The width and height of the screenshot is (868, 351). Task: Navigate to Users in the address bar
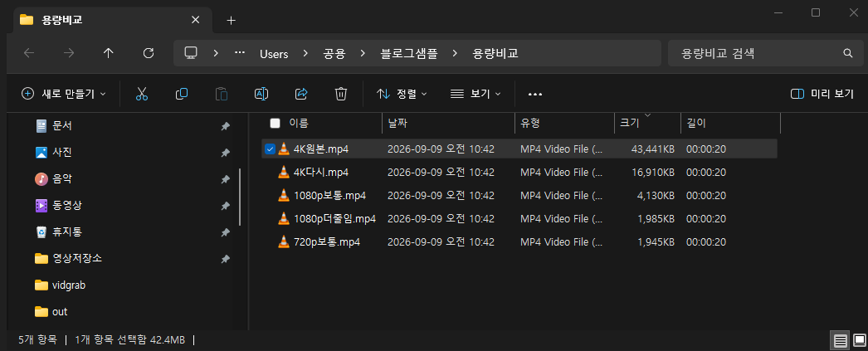tap(274, 54)
